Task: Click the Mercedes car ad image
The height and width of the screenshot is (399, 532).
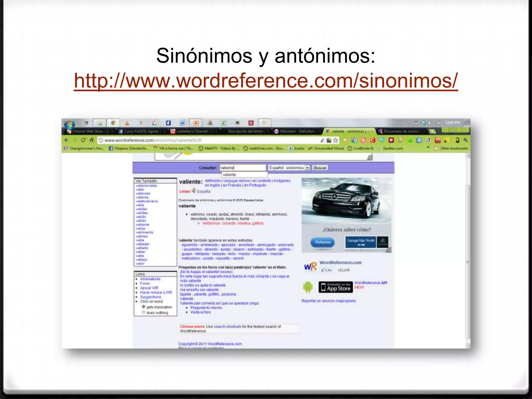Action: [x=346, y=201]
